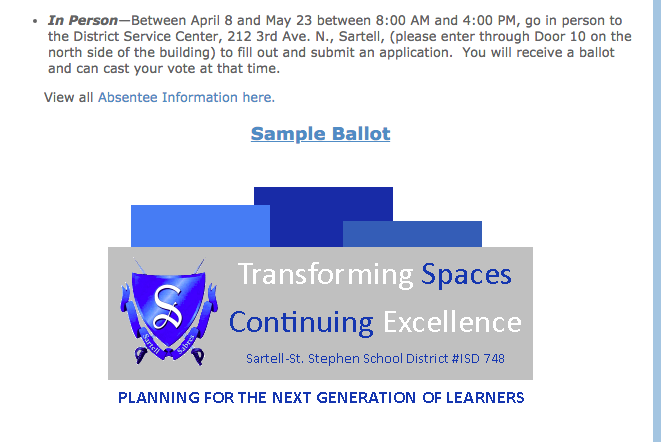Click the light blue page border strip
This screenshot has height=442, width=661.
[657, 221]
